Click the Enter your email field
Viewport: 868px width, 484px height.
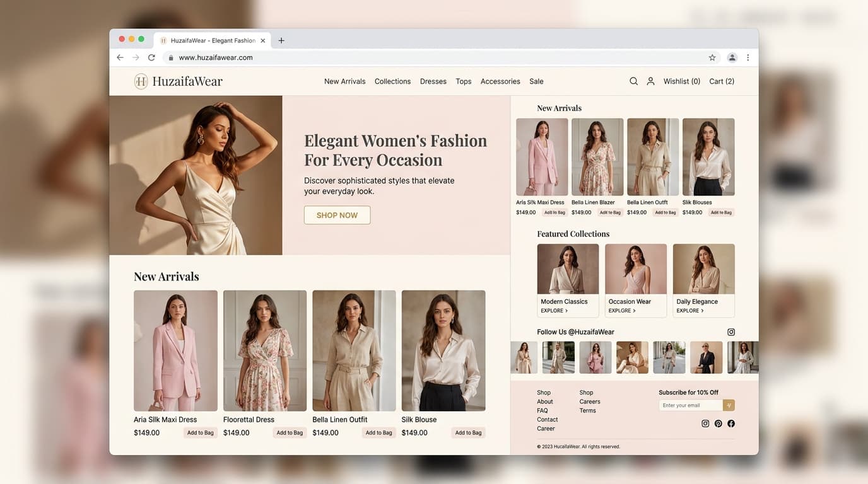[691, 405]
